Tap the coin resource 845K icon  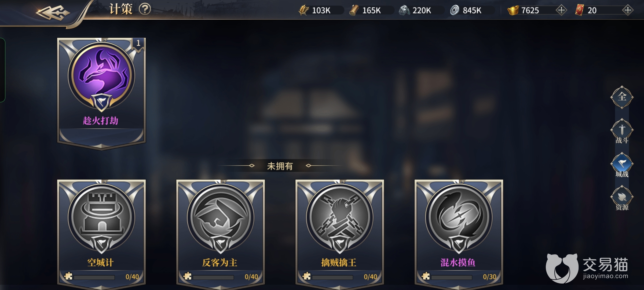[x=455, y=10]
